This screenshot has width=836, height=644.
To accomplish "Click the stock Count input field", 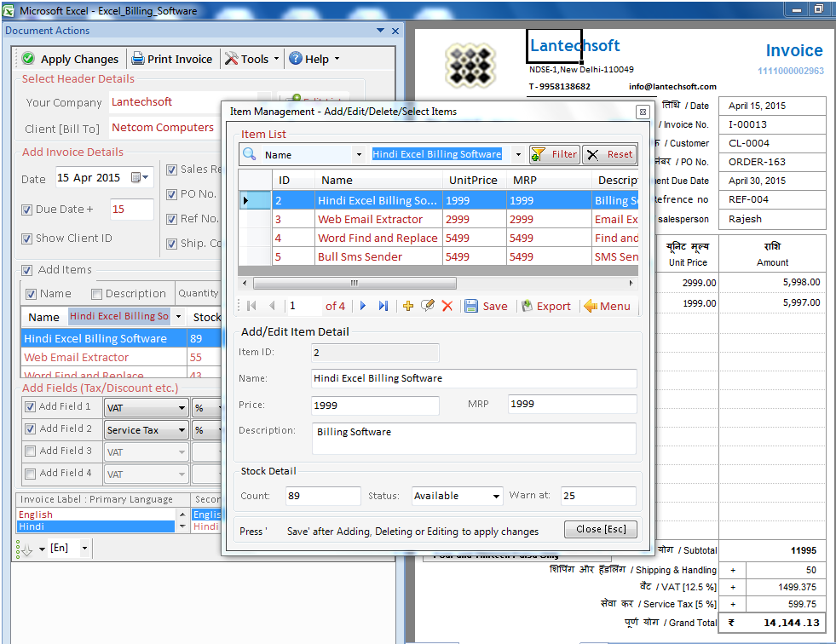I will [323, 496].
